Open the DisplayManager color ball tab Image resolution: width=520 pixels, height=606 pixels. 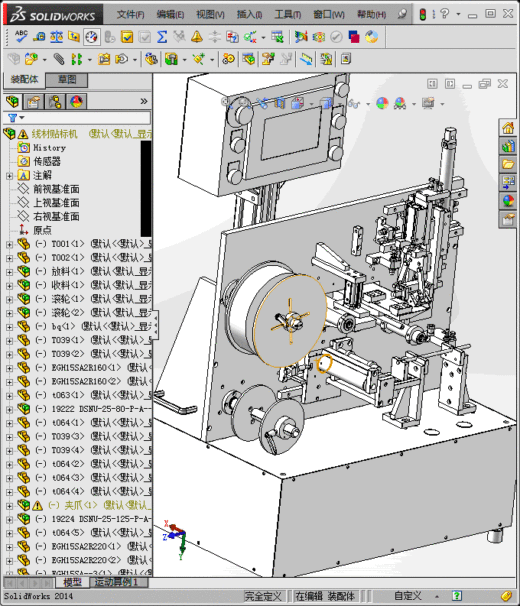coord(76,102)
